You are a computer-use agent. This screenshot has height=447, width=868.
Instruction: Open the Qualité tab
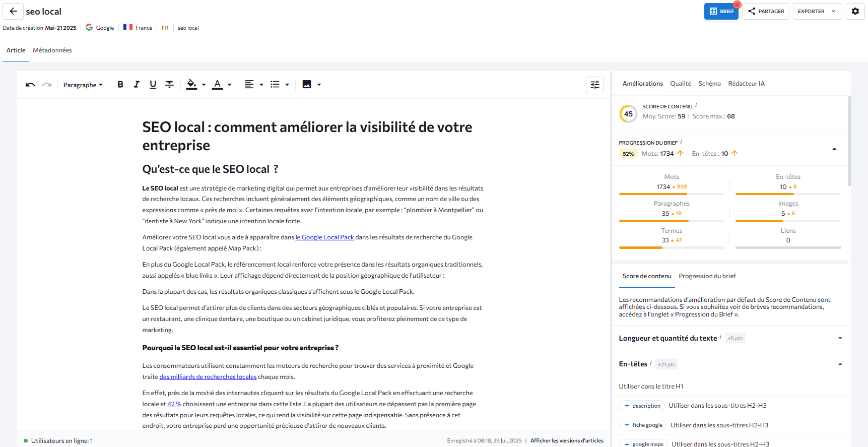[x=681, y=84]
